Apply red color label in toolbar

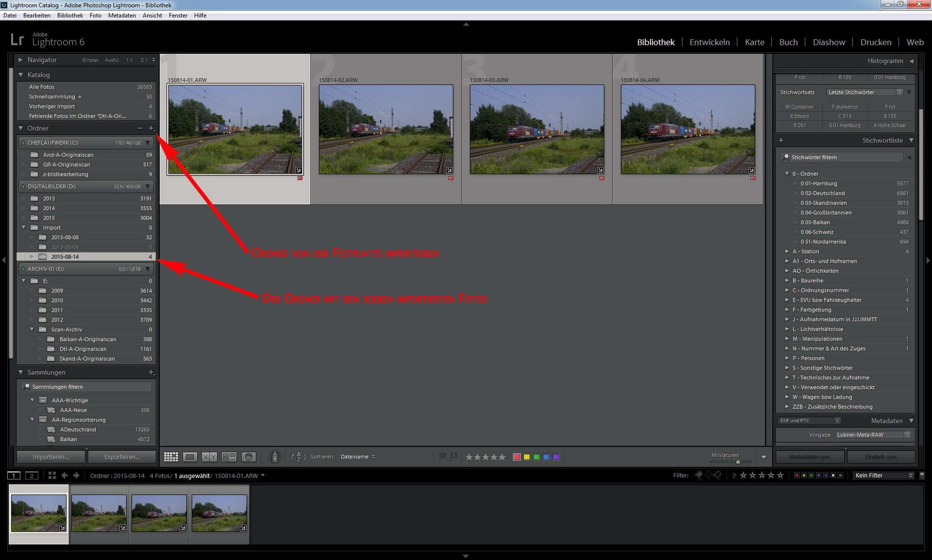pyautogui.click(x=517, y=457)
